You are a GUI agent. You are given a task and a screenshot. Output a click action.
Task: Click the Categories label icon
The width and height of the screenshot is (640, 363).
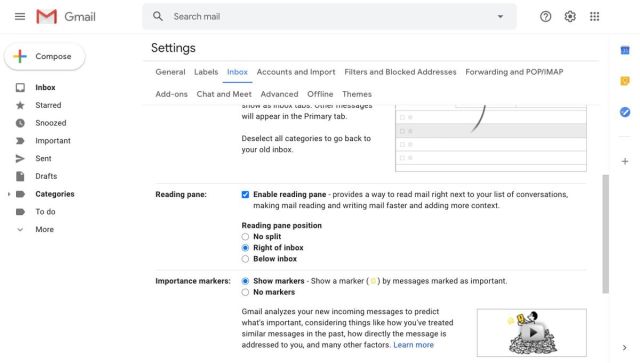pos(20,194)
